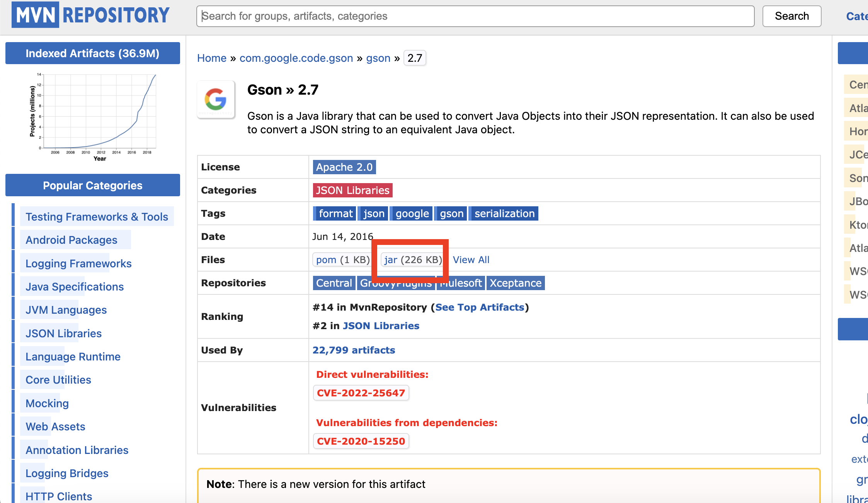
Task: Open Testing Frameworks & Tools category
Action: (97, 217)
